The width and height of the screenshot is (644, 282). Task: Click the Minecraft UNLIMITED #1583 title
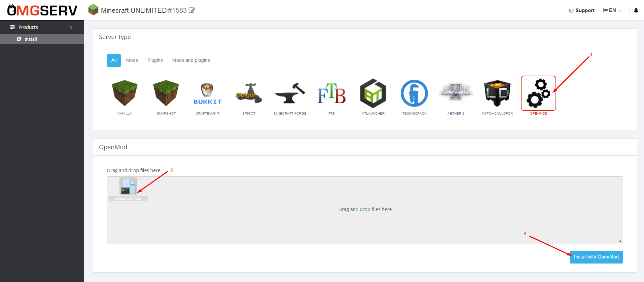144,10
